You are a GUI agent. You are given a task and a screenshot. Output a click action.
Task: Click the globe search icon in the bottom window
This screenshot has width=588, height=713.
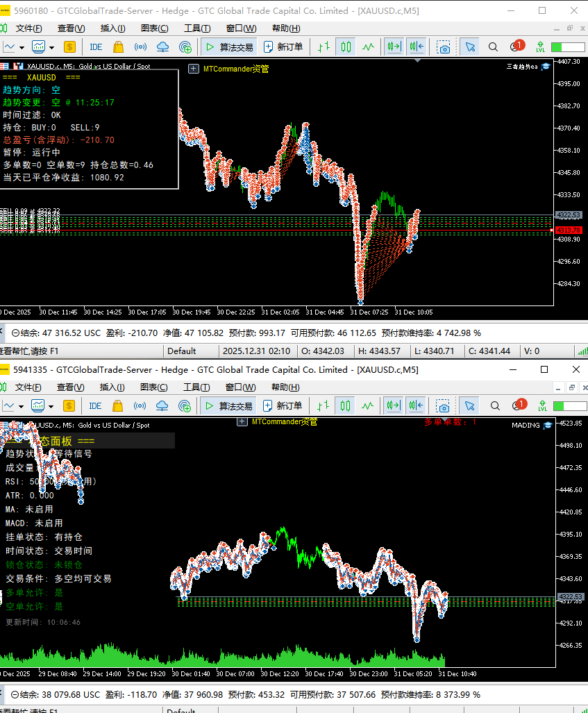pos(185,405)
